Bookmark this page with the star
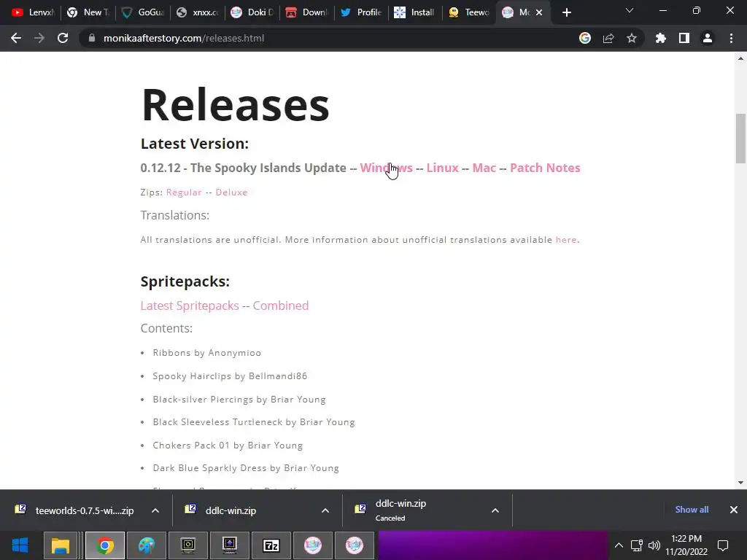This screenshot has width=747, height=560. coord(632,38)
